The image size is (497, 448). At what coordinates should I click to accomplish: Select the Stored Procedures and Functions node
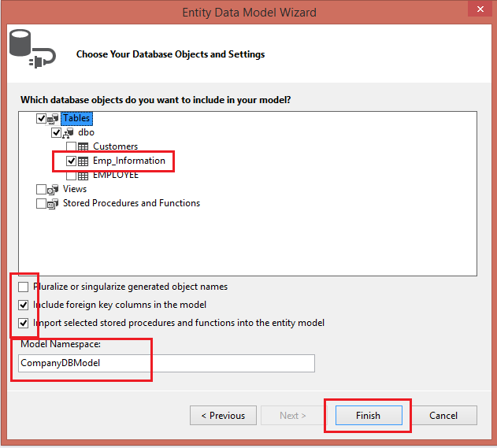131,203
